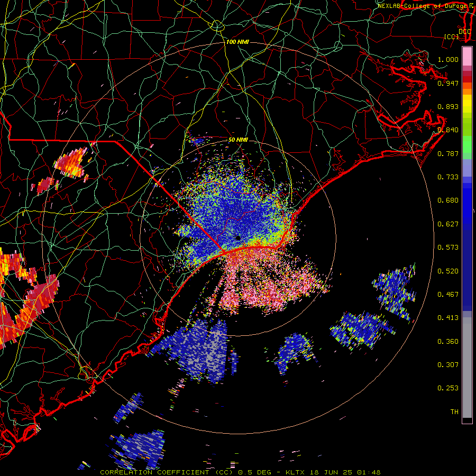Select the 0.627 legend value
Viewport: 476px width, 476px height.
[x=448, y=224]
